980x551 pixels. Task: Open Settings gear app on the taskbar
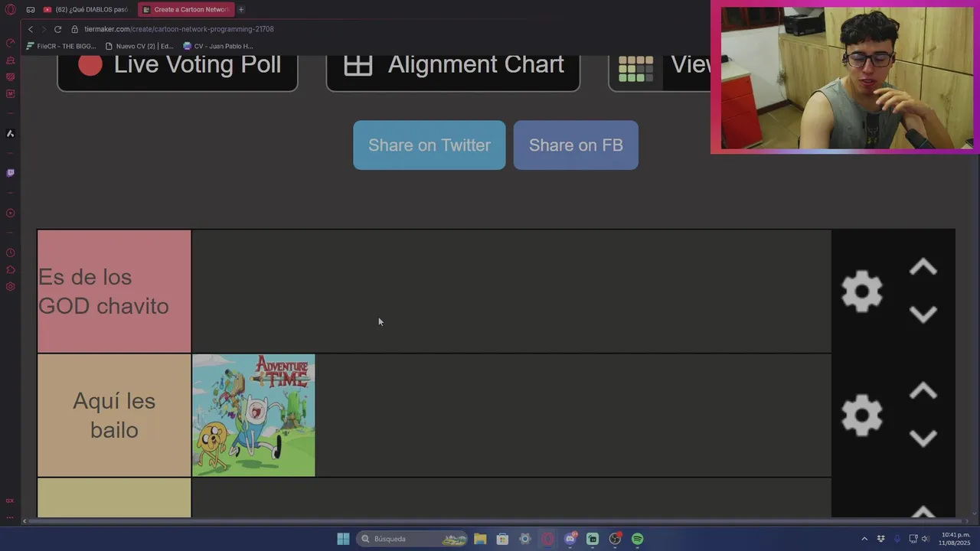tap(524, 539)
